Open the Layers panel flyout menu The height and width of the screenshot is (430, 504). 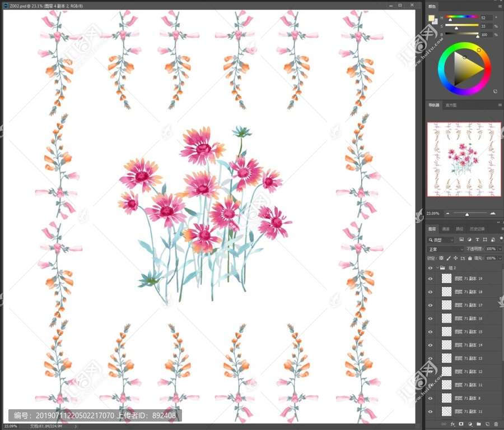502,229
